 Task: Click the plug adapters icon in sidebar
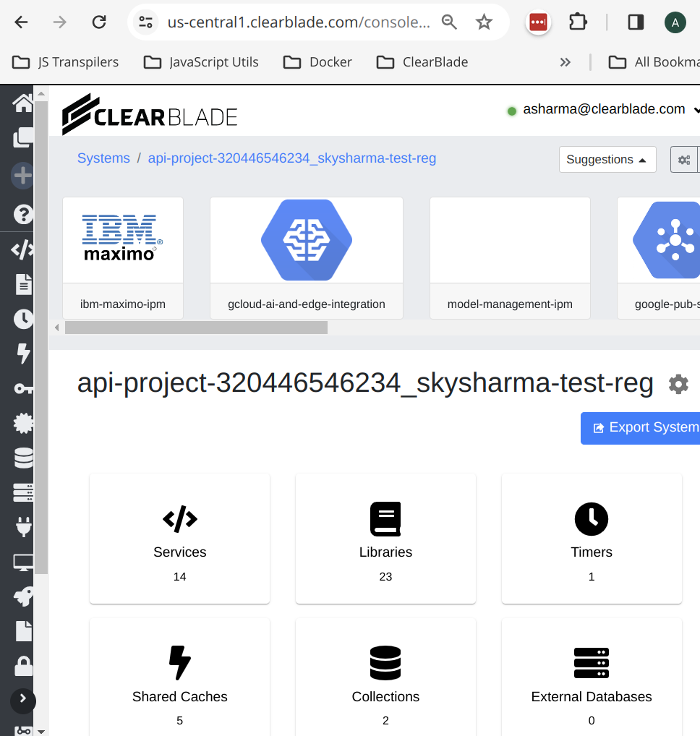point(22,527)
